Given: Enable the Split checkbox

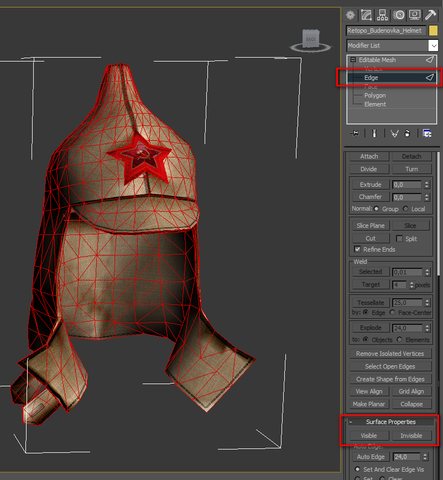Looking at the screenshot, I should click(399, 239).
